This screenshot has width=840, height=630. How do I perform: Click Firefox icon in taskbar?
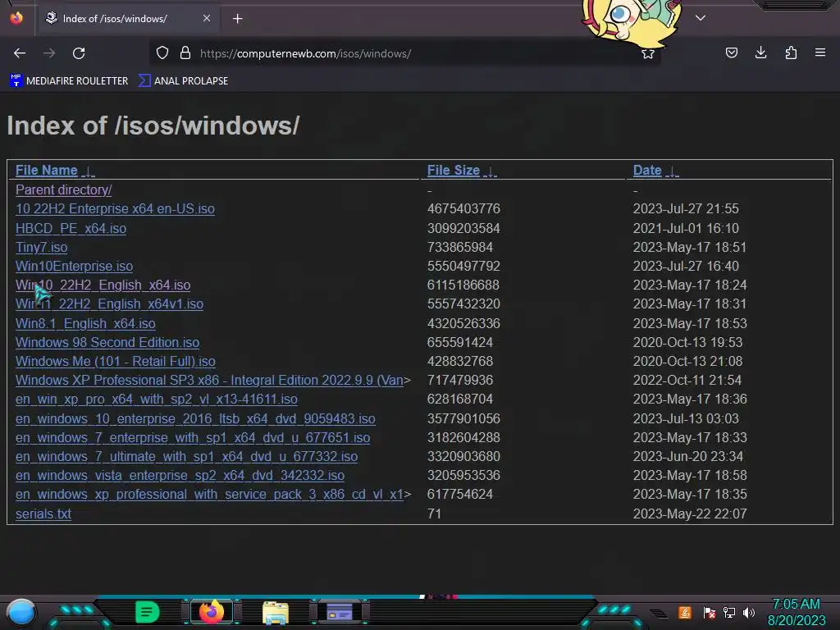point(212,612)
